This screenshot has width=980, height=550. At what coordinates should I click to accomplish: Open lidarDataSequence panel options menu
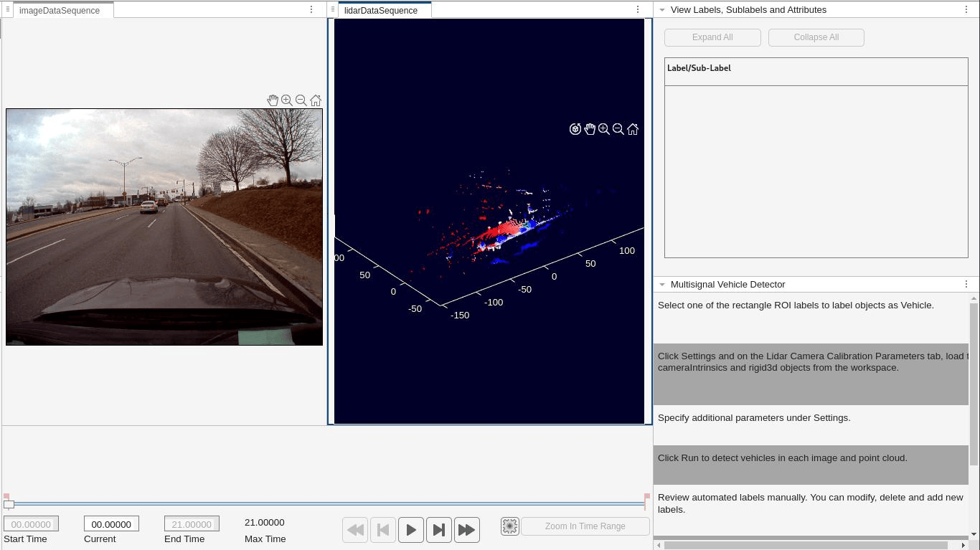point(638,10)
